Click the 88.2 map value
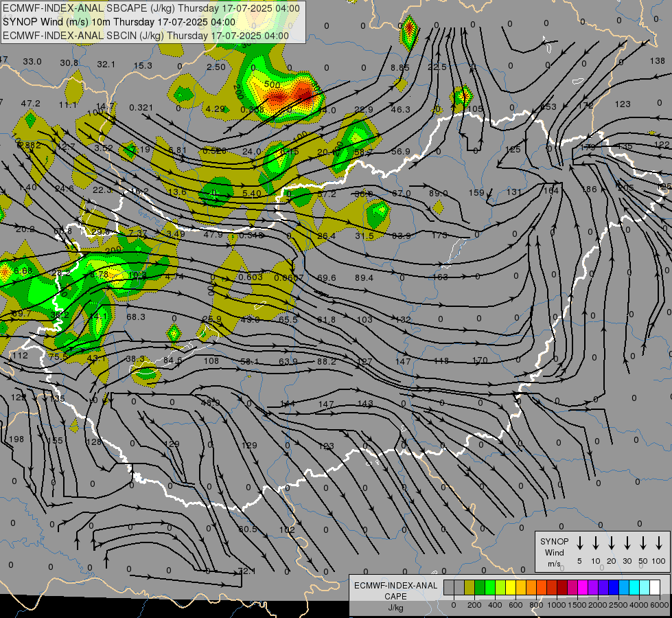 click(327, 362)
